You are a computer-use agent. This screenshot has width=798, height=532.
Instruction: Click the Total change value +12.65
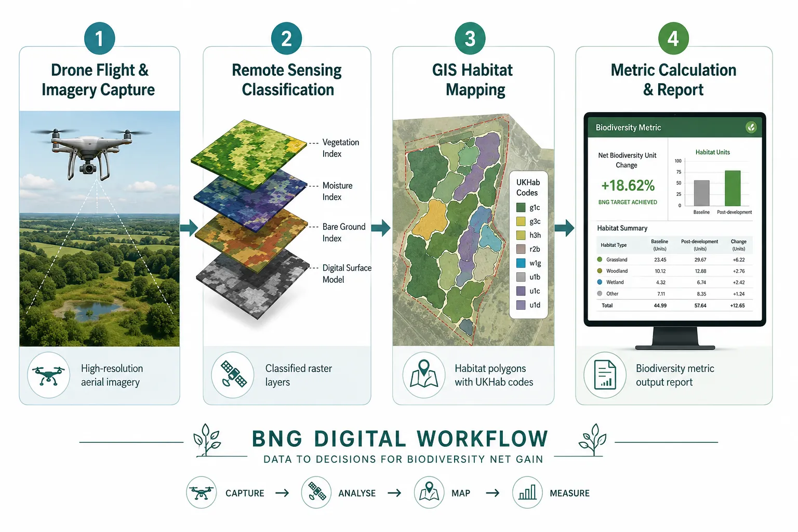click(x=738, y=305)
